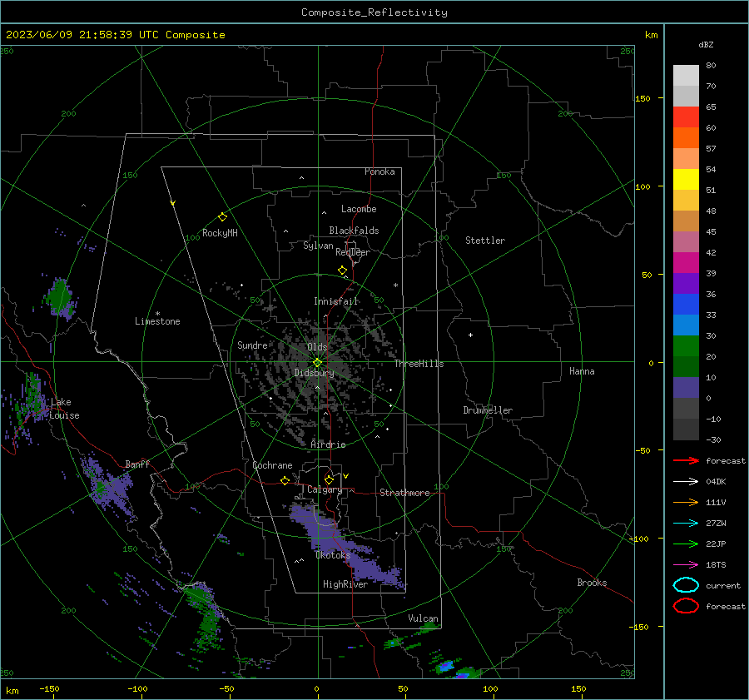Select the Ponoka label
749x700 pixels.
[379, 171]
